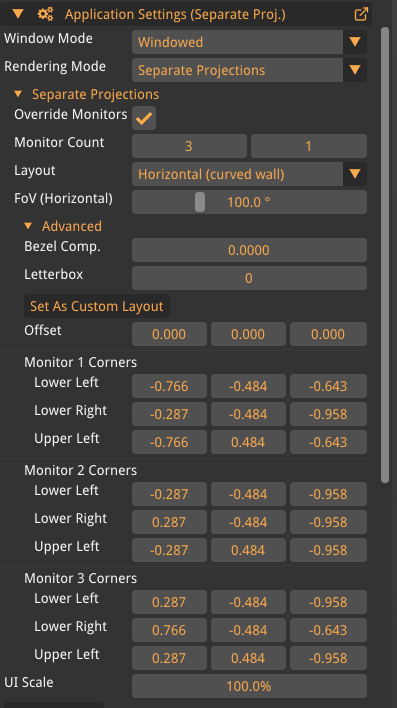Image resolution: width=397 pixels, height=708 pixels.
Task: Open the Window Mode dropdown
Action: 249,42
